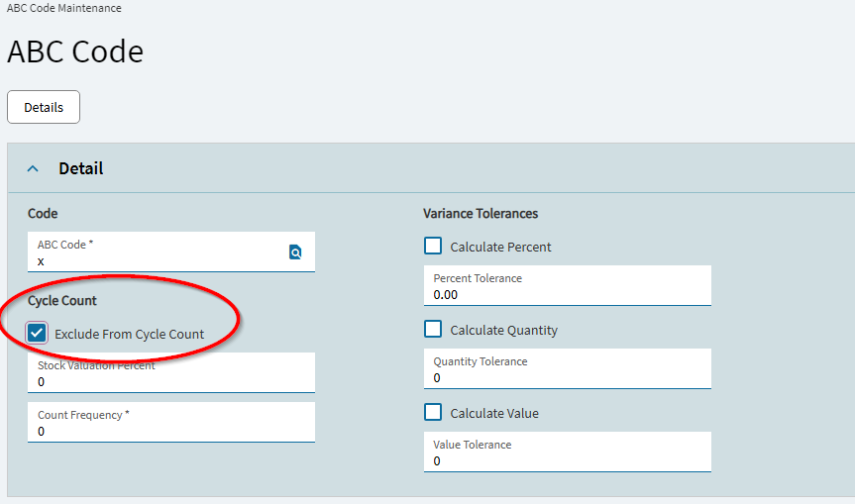Click the Detail section header title
Viewport: 855px width, 504px height.
click(80, 168)
